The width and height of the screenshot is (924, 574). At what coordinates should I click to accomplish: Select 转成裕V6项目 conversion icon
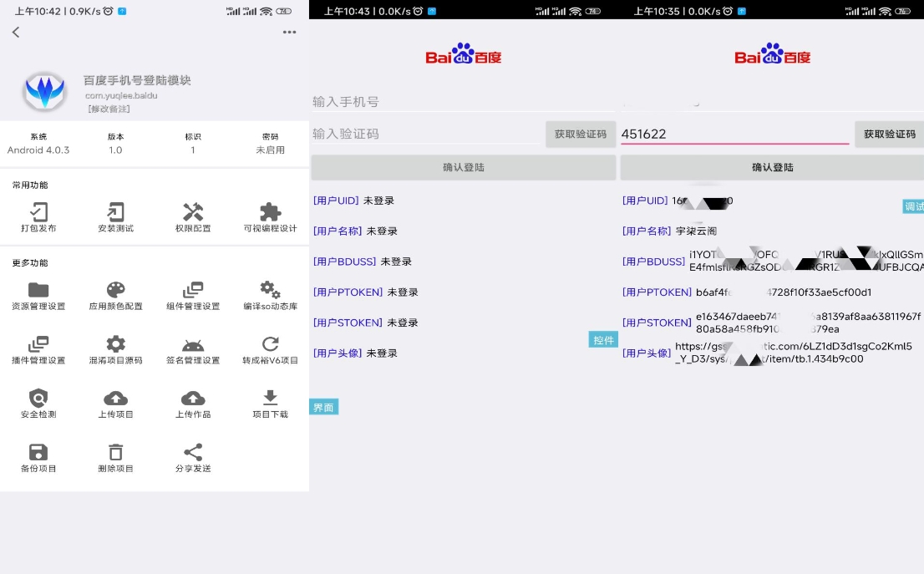pos(269,348)
